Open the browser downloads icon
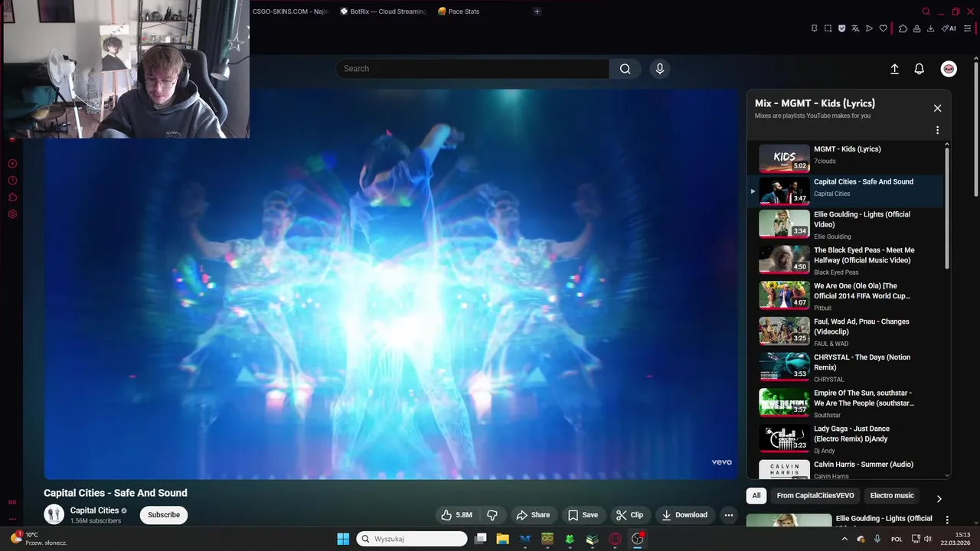The width and height of the screenshot is (980, 551). [x=930, y=28]
